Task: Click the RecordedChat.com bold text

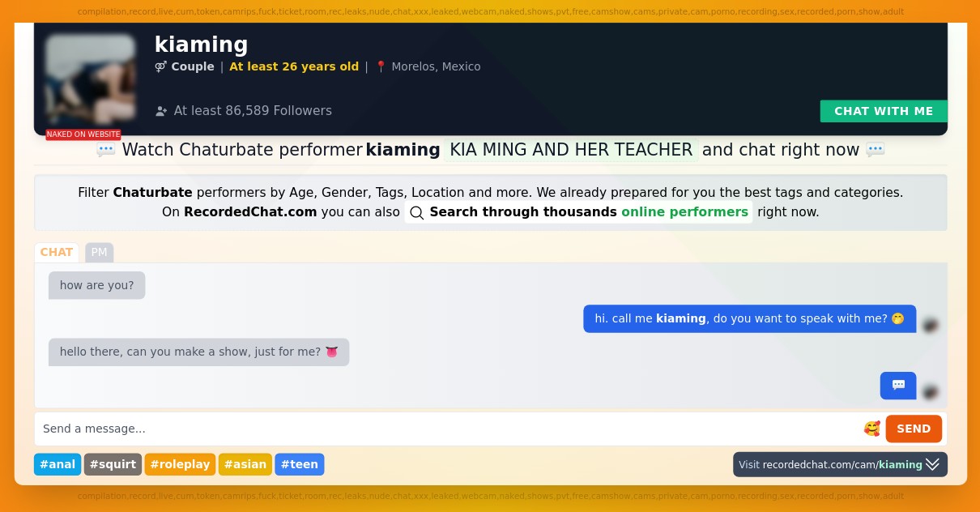Action: 250,212
